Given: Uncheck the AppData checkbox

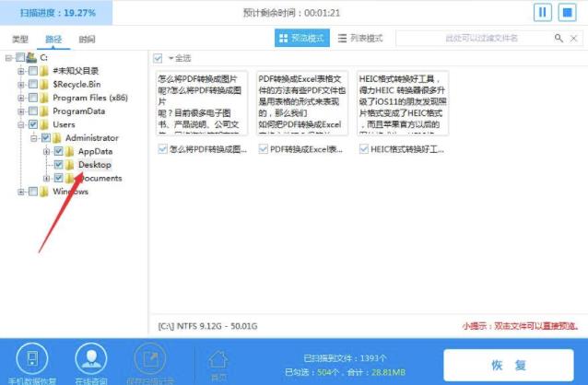Looking at the screenshot, I should [x=58, y=151].
